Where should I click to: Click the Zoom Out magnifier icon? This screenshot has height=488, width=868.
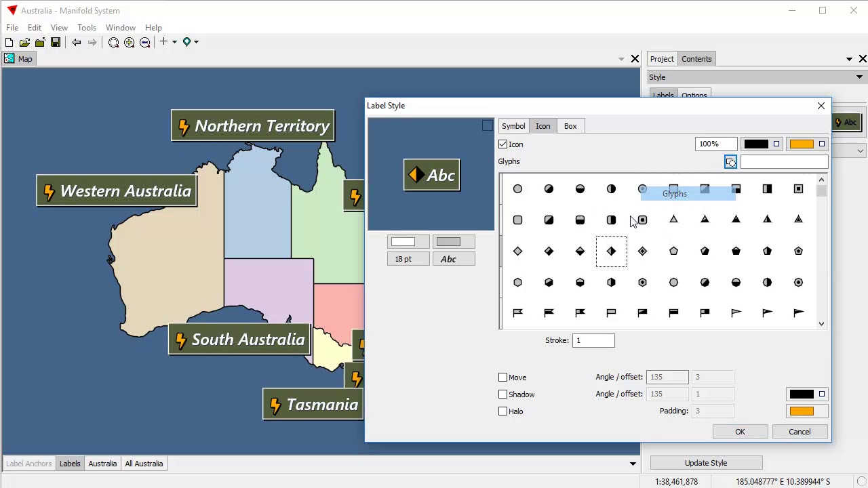[144, 42]
